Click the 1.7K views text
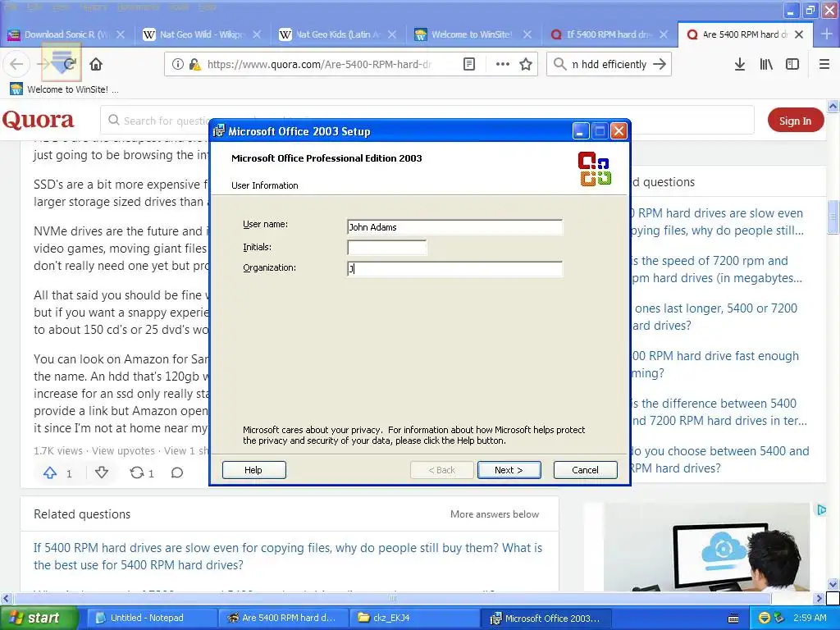The image size is (840, 630). (58, 451)
